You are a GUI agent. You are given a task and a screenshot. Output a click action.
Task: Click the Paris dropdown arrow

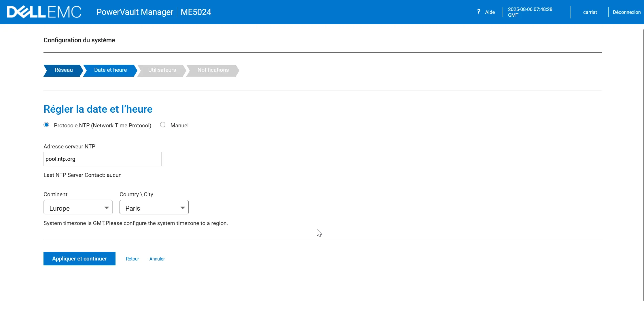click(x=183, y=208)
